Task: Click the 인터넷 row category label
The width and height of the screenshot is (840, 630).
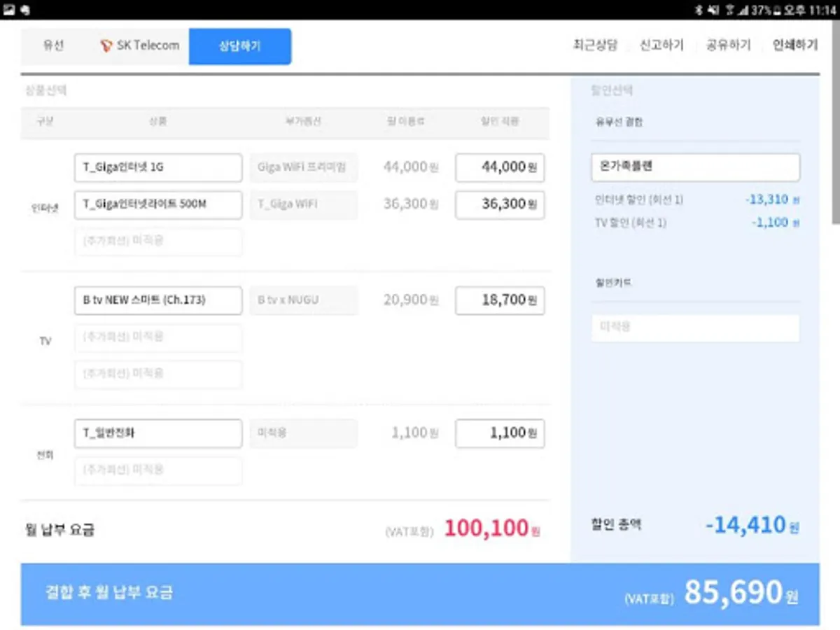Action: click(45, 208)
